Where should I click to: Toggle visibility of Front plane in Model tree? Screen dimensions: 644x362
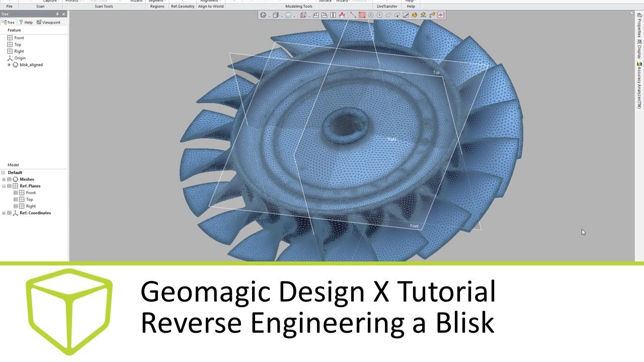tap(16, 193)
